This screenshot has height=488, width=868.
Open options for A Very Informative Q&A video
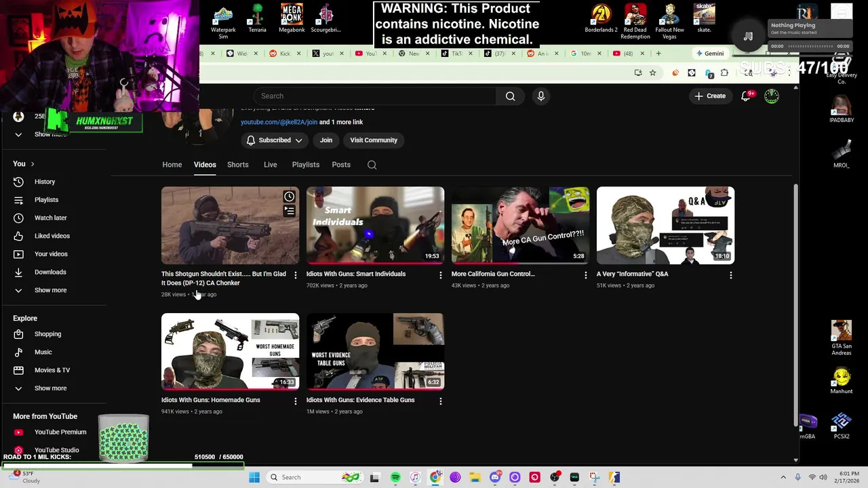pos(730,275)
